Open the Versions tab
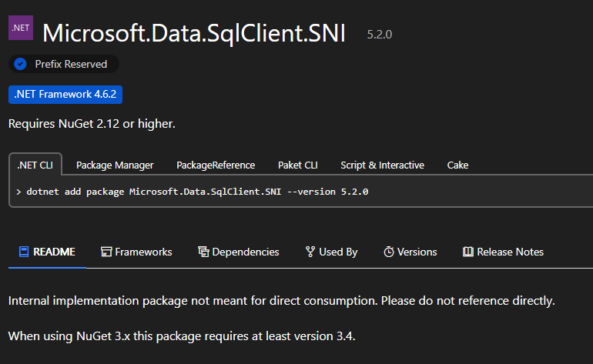Viewport: 593px width, 364px height. coord(417,252)
